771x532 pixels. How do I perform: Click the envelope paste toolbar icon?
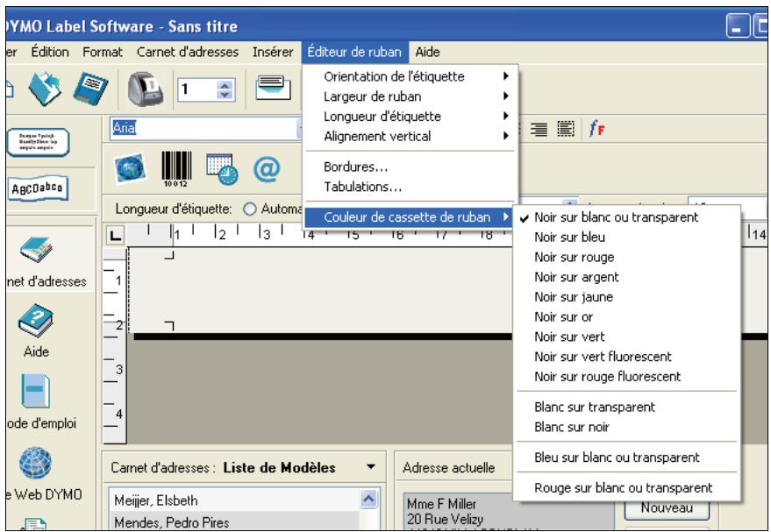(x=273, y=89)
